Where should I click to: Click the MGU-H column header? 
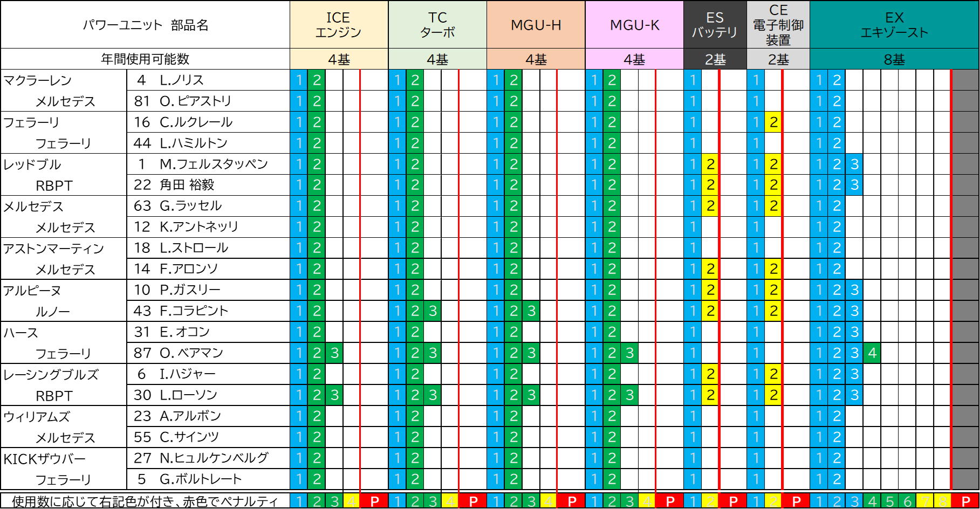coord(536,25)
